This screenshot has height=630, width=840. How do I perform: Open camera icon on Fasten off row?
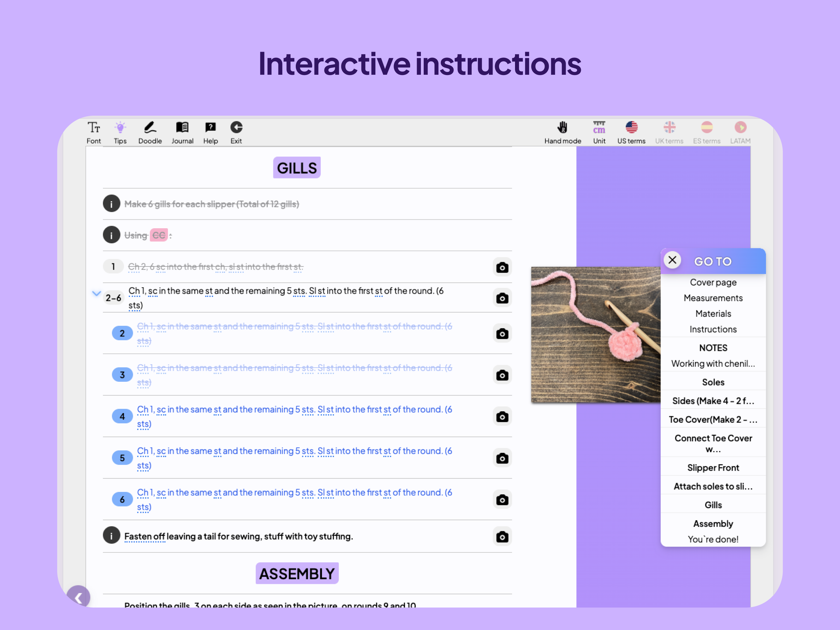502,536
